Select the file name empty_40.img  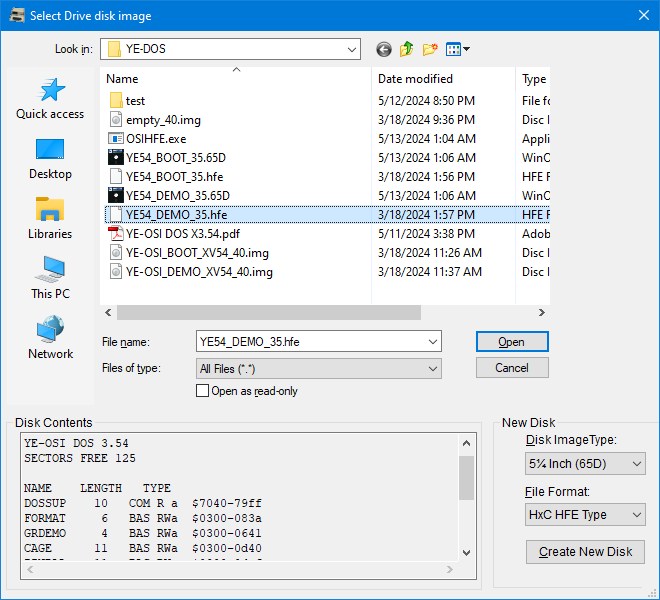pos(163,120)
